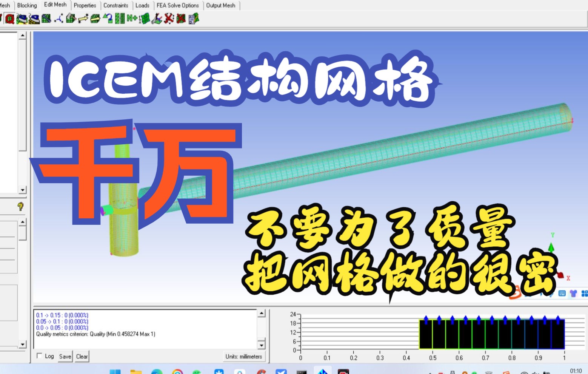Click the taskbar clock showing 01:10
Viewport: 588px width, 374px height.
tap(576, 371)
